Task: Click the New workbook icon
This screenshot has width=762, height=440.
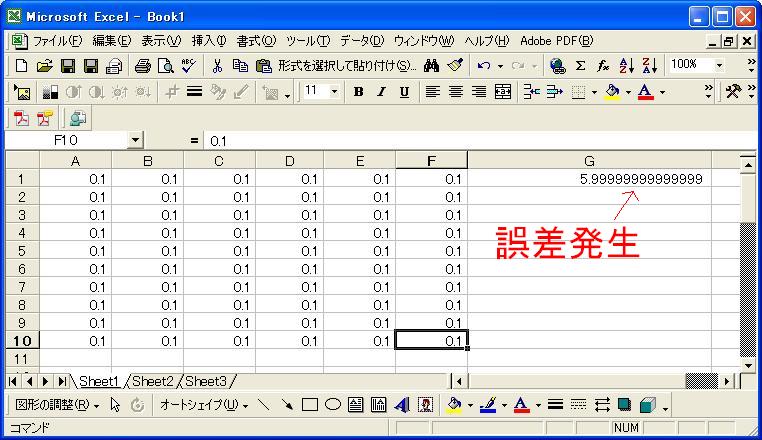Action: click(x=21, y=65)
